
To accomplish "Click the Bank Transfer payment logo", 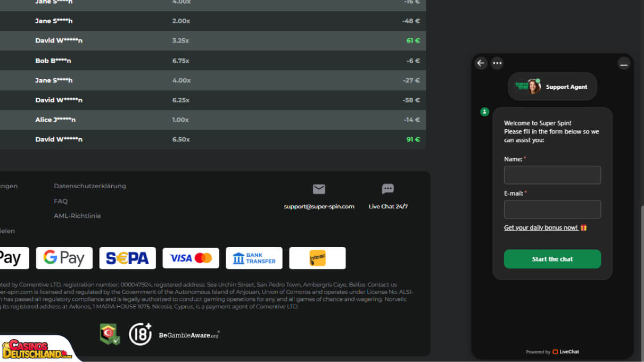I will pyautogui.click(x=254, y=258).
